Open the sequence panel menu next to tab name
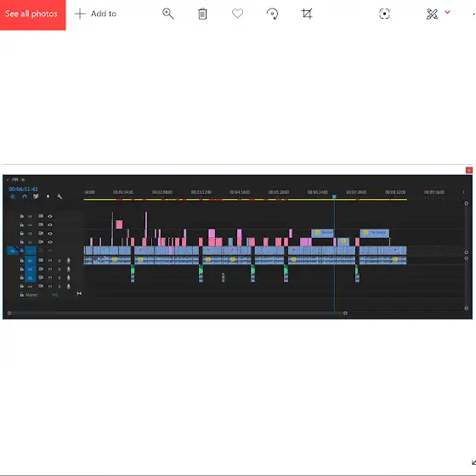 coord(23,179)
